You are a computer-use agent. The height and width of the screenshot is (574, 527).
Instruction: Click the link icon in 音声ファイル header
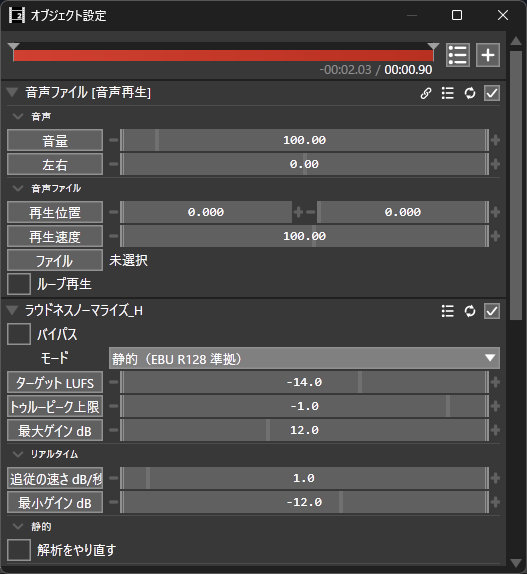(426, 93)
